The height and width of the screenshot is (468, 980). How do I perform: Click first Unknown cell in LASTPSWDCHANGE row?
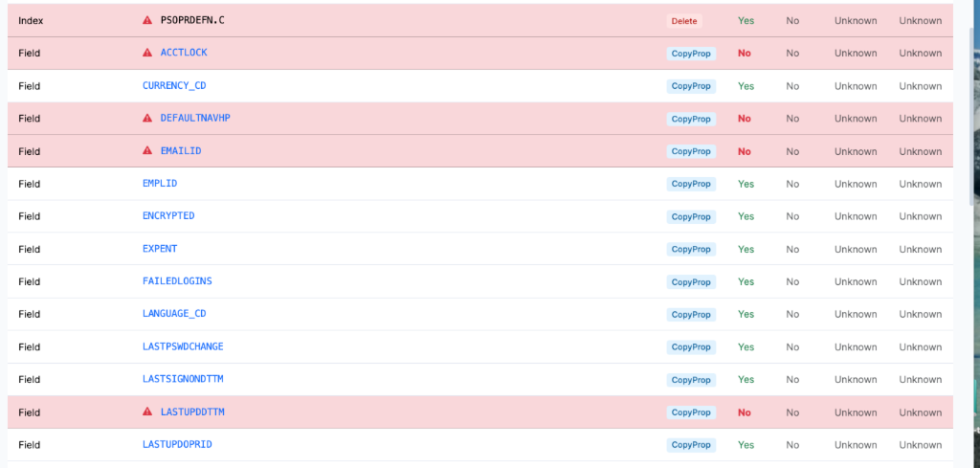[856, 346]
